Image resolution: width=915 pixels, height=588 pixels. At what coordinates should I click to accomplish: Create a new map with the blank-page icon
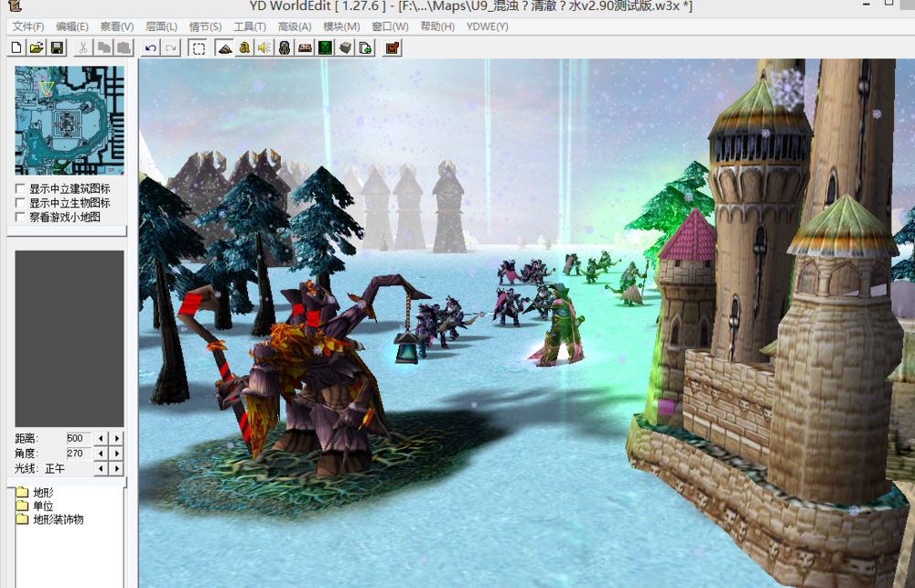tap(16, 48)
